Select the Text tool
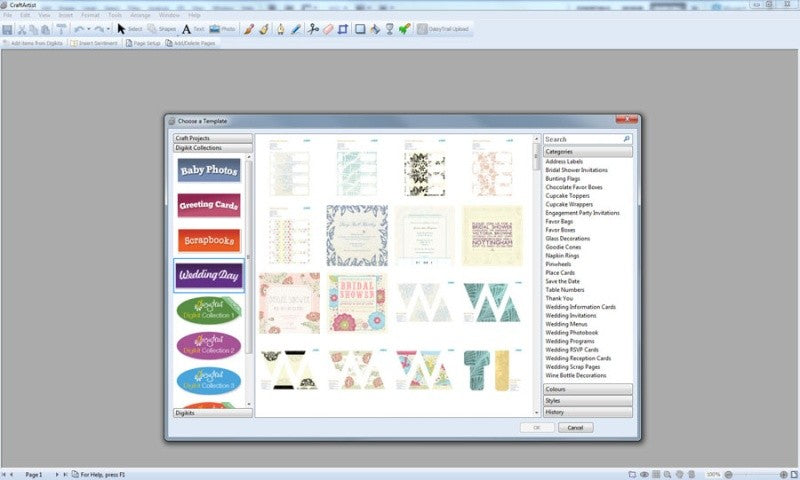This screenshot has width=800, height=480. click(193, 29)
